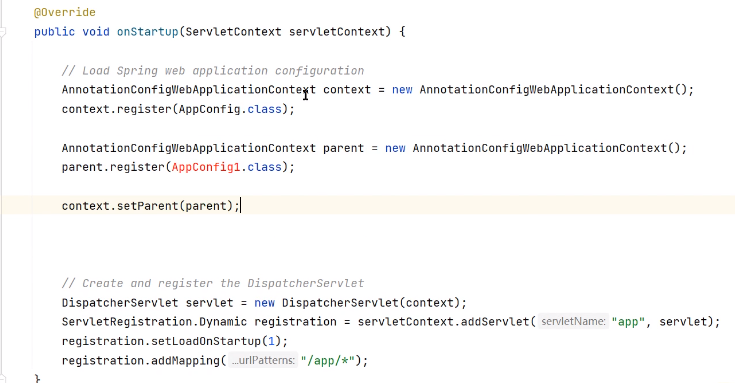This screenshot has height=383, width=735.
Task: Place cursor on onStartup method name
Action: point(148,32)
